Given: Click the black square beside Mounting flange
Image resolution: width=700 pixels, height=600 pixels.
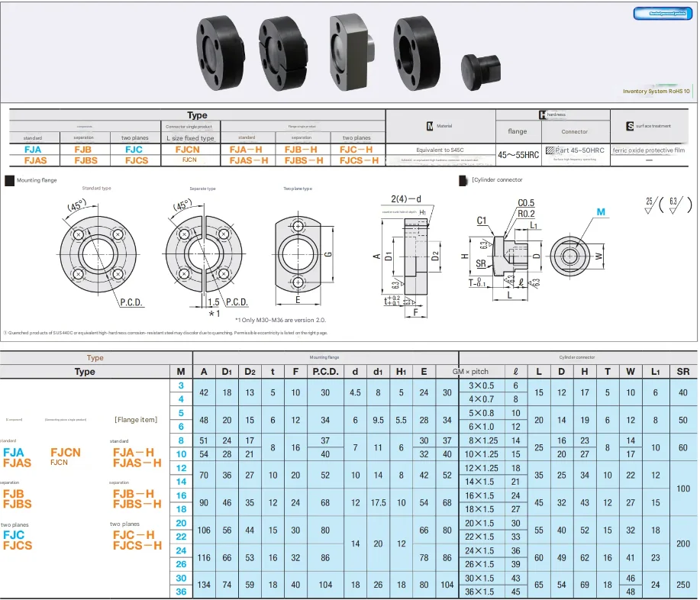Looking at the screenshot, I should pos(9,180).
